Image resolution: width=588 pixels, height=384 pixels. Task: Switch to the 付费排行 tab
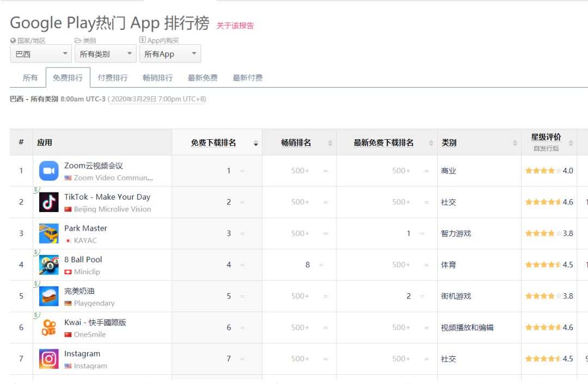click(112, 77)
